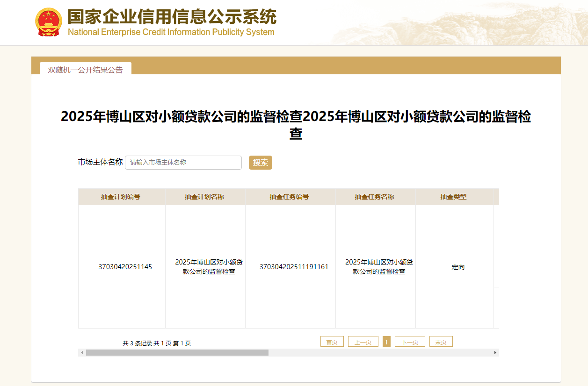The width and height of the screenshot is (588, 386).
Task: Select page number 1 in pagination
Action: coord(386,342)
